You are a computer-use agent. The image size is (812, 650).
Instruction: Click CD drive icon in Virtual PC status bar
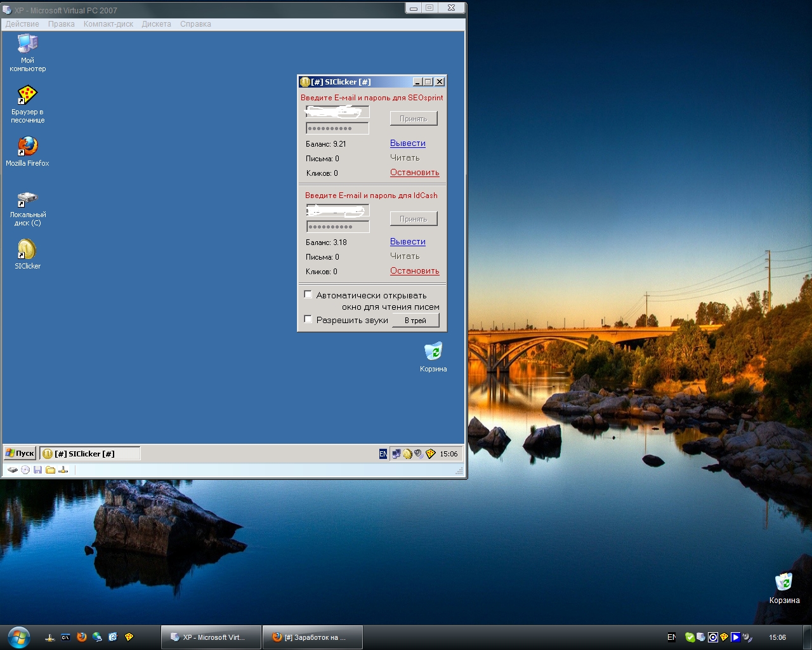pos(25,470)
